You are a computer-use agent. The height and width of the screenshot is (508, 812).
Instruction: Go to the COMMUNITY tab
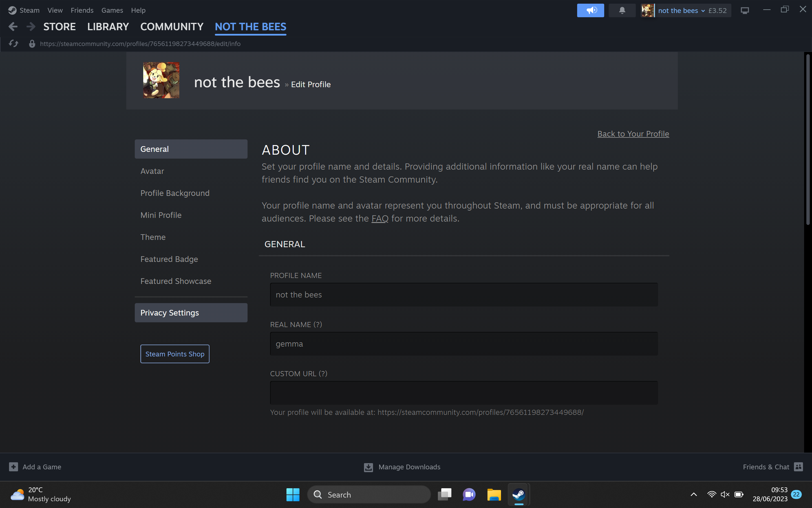click(x=172, y=27)
